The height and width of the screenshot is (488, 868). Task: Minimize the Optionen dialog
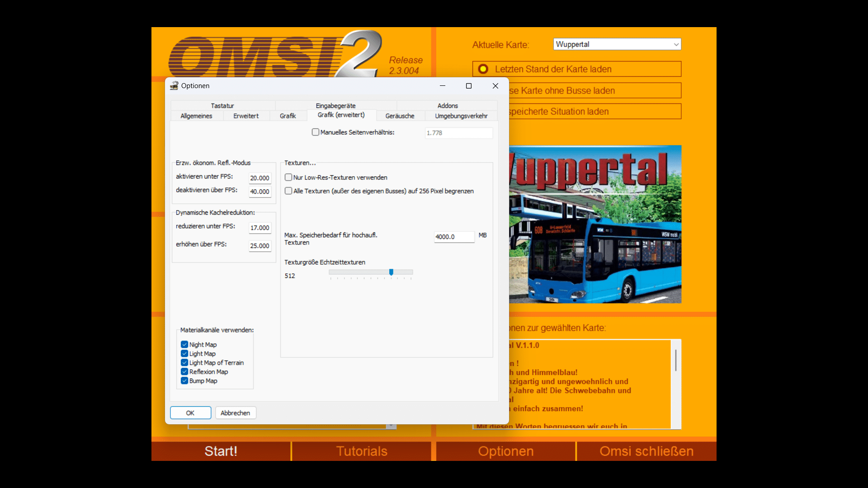pos(443,86)
